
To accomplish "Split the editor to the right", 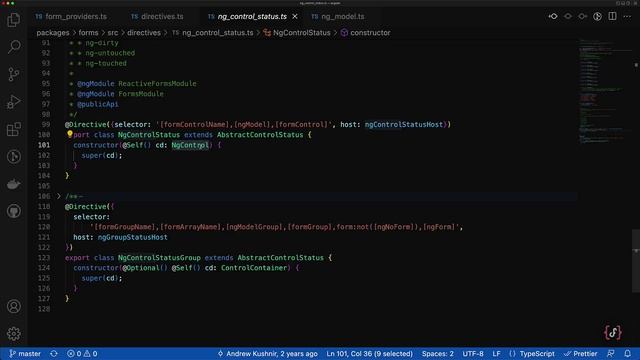I will [612, 16].
